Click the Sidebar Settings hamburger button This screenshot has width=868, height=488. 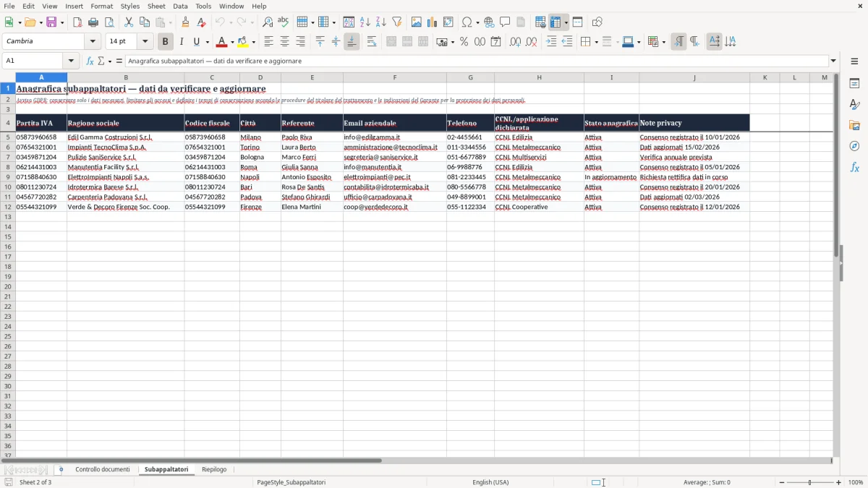(854, 61)
